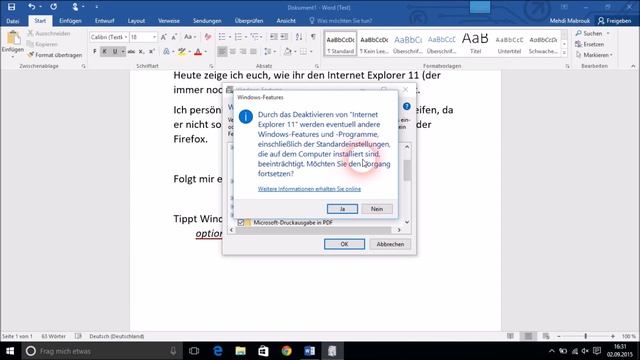Open the borders dropdown in Absatz group
Image resolution: width=640 pixels, height=360 pixels.
311,51
